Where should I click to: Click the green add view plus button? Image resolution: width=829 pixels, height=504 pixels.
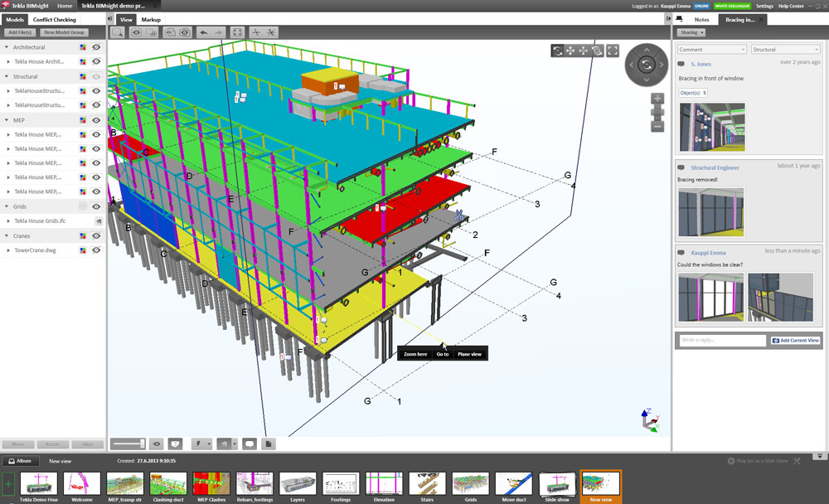point(8,484)
